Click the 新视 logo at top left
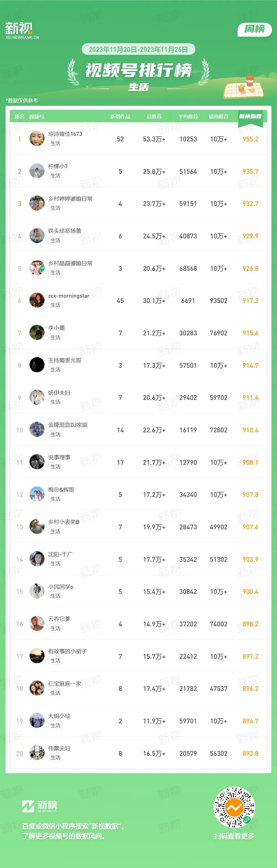The width and height of the screenshot is (277, 868). [x=22, y=31]
